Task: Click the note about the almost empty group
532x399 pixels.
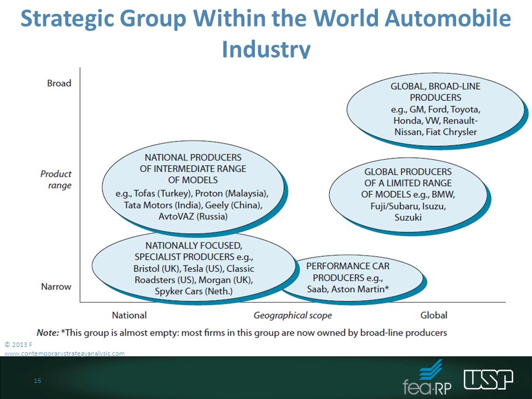Action: 242,332
